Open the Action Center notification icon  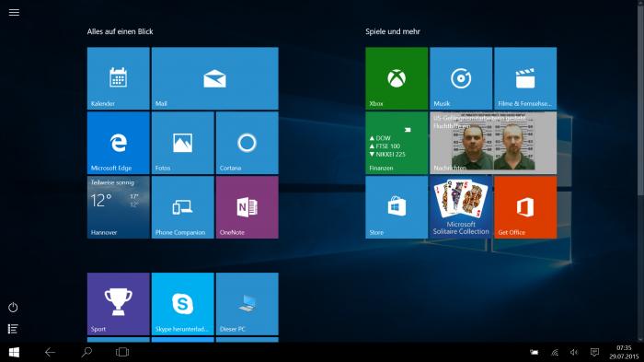pyautogui.click(x=594, y=352)
